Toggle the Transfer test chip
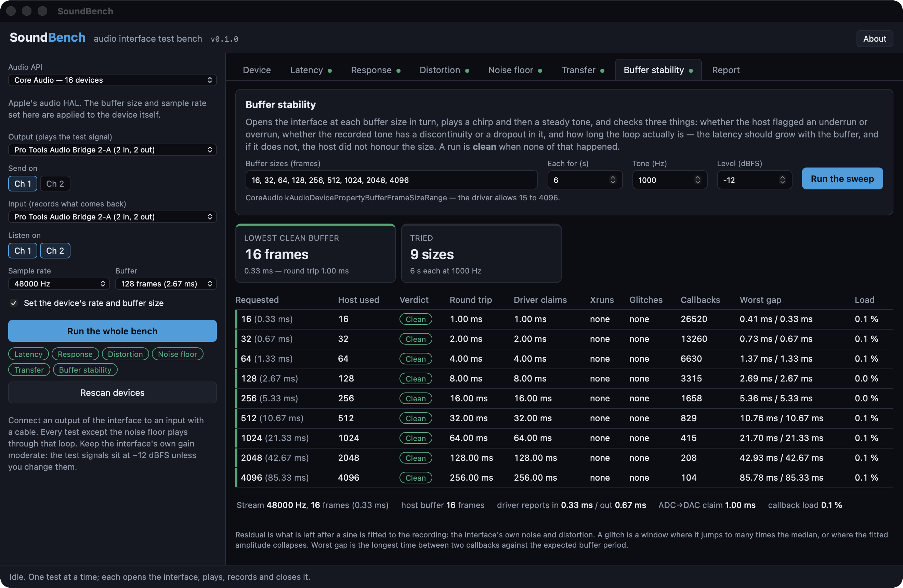This screenshot has width=903, height=588. point(29,370)
